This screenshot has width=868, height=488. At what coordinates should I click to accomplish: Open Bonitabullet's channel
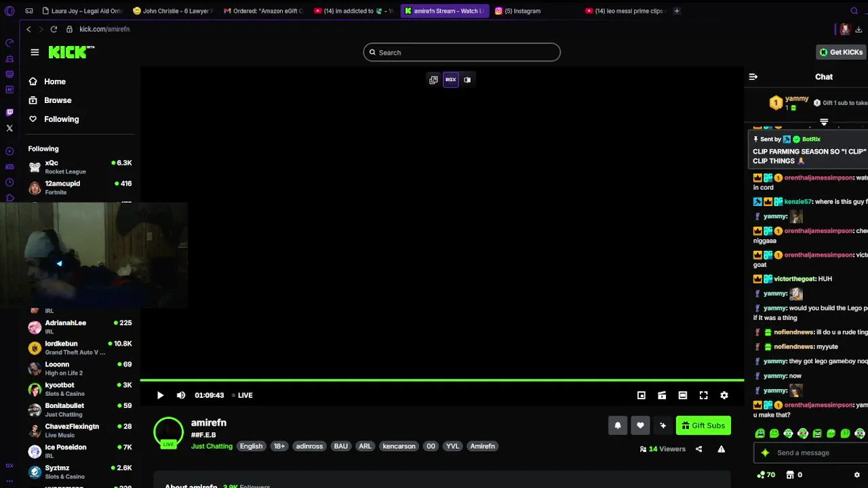pyautogui.click(x=80, y=409)
